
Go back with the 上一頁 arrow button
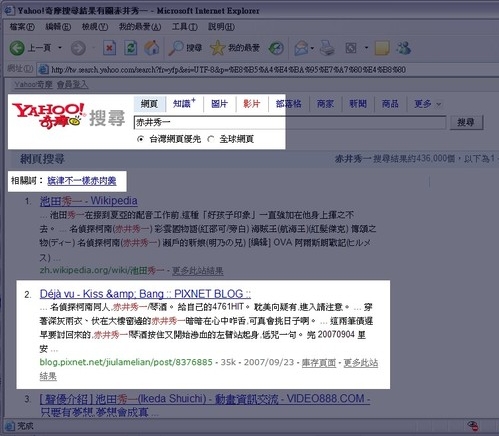click(30, 48)
